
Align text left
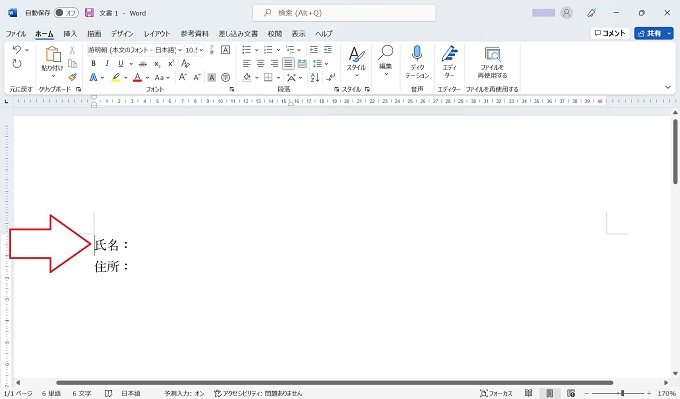(x=246, y=64)
